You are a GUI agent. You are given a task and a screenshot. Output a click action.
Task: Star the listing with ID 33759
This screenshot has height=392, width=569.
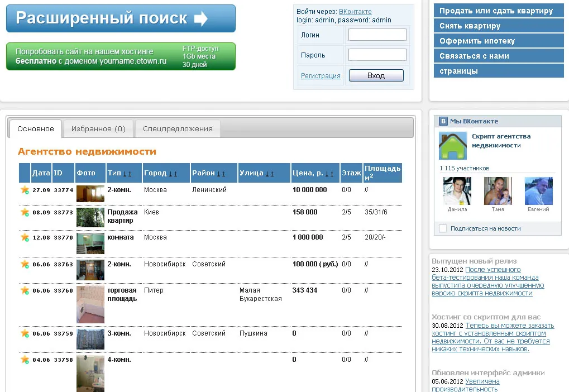tap(25, 333)
